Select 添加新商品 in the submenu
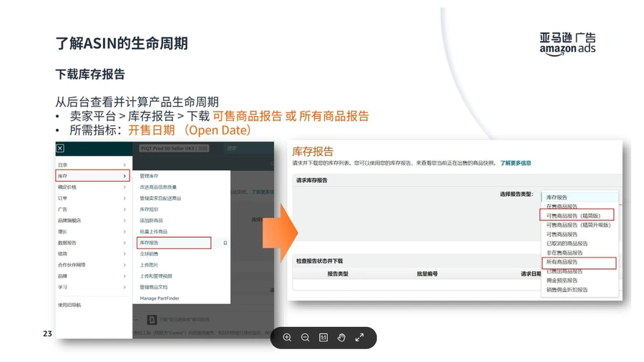The width and height of the screenshot is (644, 362). [151, 220]
